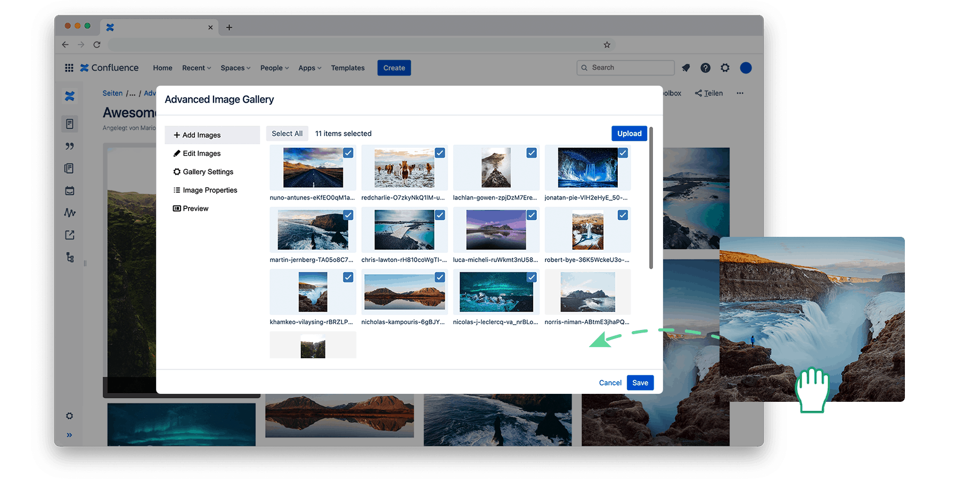Uncheck the lachlan-gowen image checkbox
Image resolution: width=980 pixels, height=479 pixels.
coord(532,153)
